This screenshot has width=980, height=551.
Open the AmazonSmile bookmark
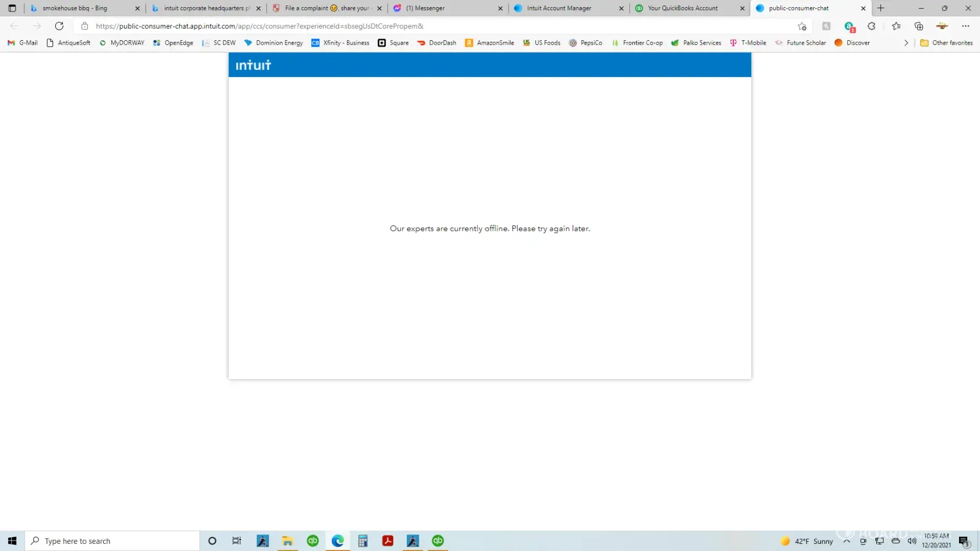point(489,43)
